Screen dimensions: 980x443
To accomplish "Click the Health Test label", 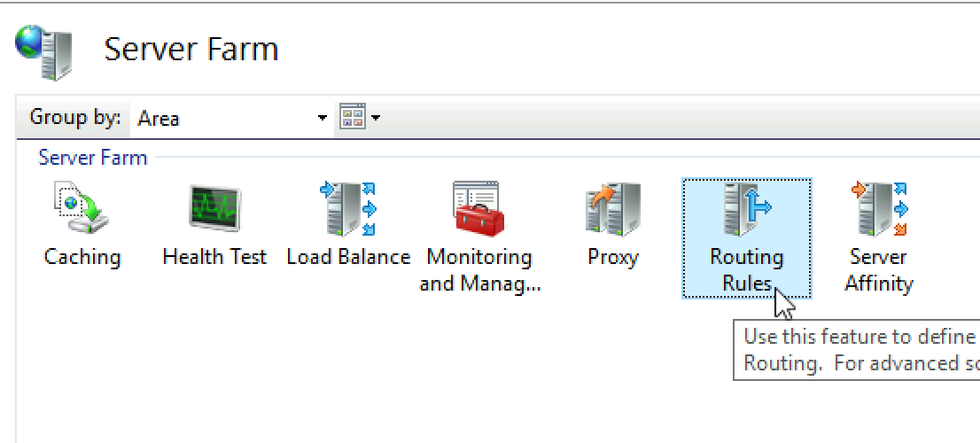I will coord(214,257).
